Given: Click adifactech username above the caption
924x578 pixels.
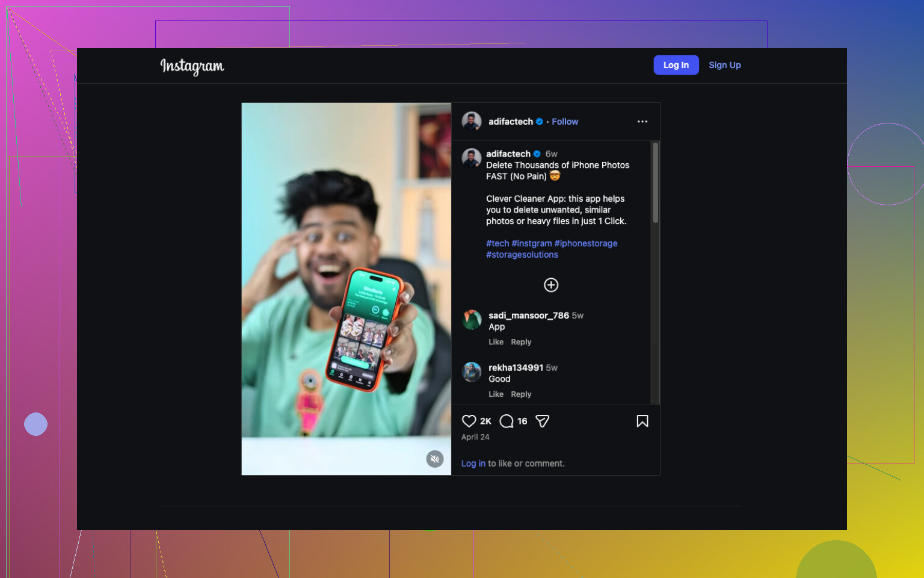Looking at the screenshot, I should click(508, 154).
